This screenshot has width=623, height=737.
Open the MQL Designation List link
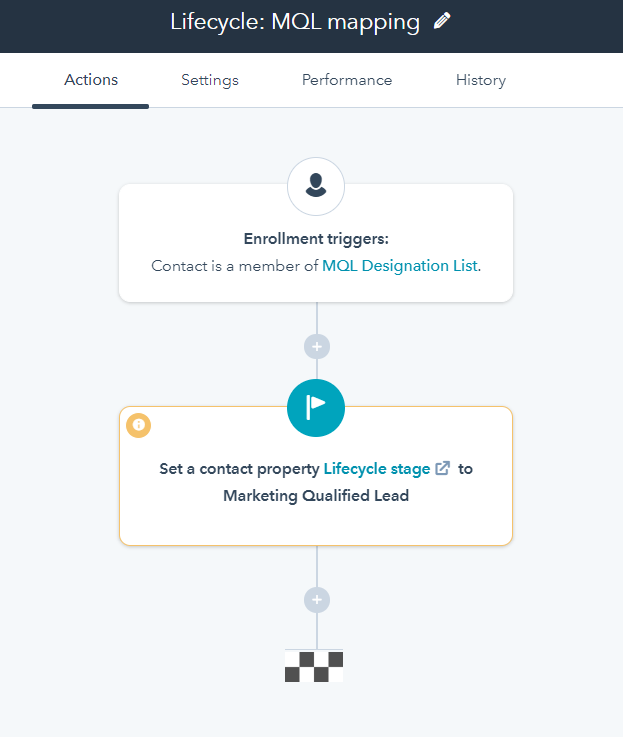(399, 266)
